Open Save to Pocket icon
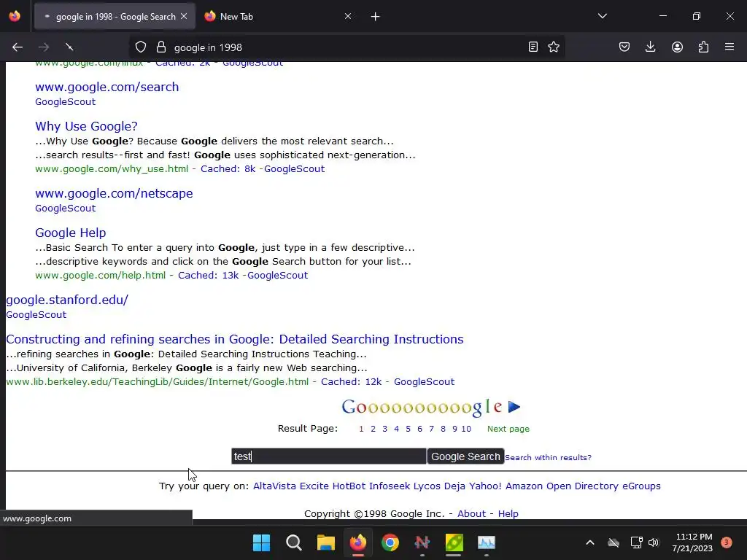 [624, 47]
